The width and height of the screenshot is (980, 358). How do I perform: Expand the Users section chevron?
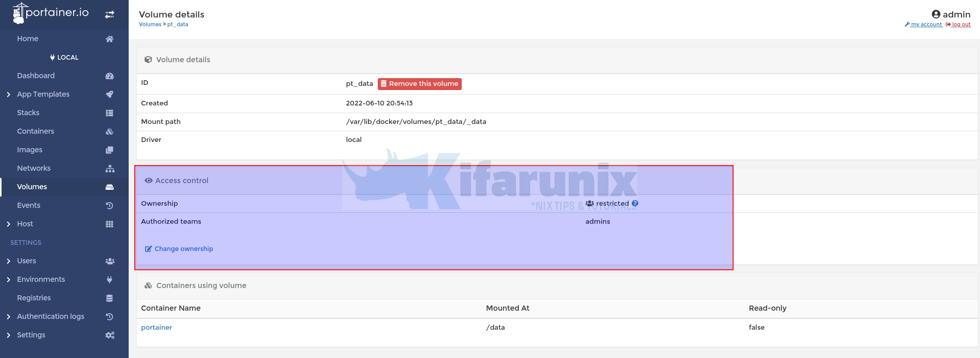click(8, 261)
